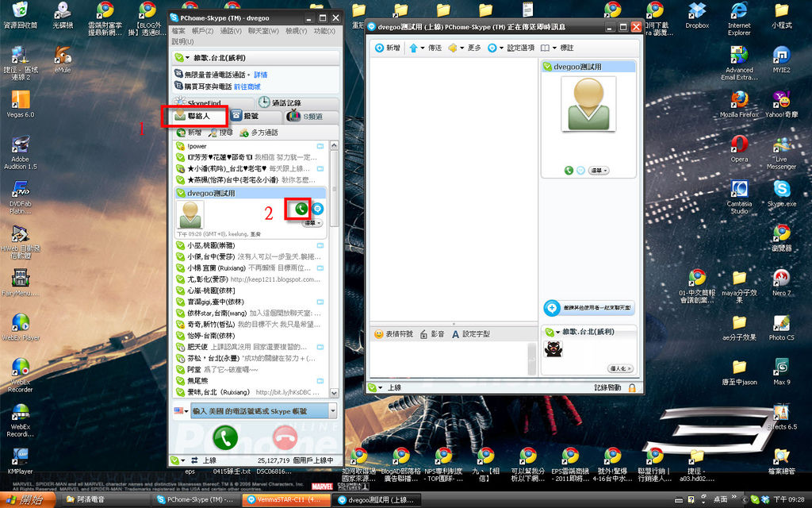Open Dropbox desktop icon
This screenshot has width=812, height=508.
(697, 14)
